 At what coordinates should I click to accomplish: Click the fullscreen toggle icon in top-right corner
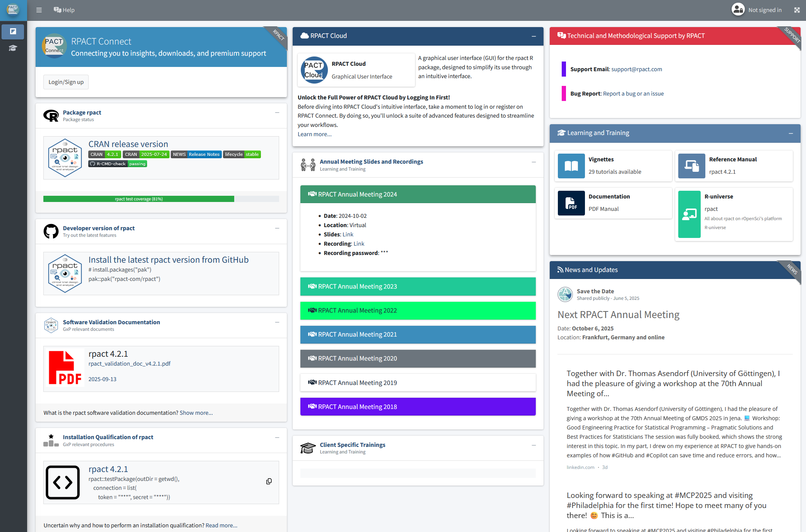(797, 10)
